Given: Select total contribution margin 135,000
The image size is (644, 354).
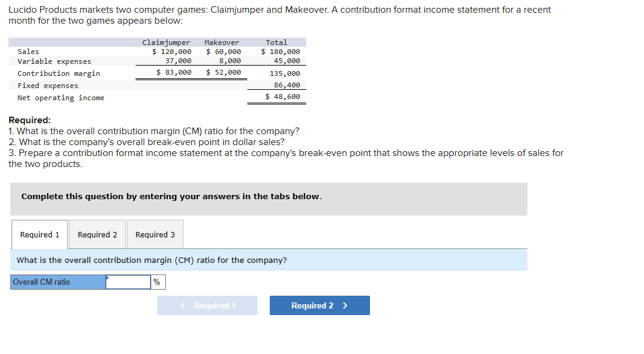Looking at the screenshot, I should tap(285, 73).
